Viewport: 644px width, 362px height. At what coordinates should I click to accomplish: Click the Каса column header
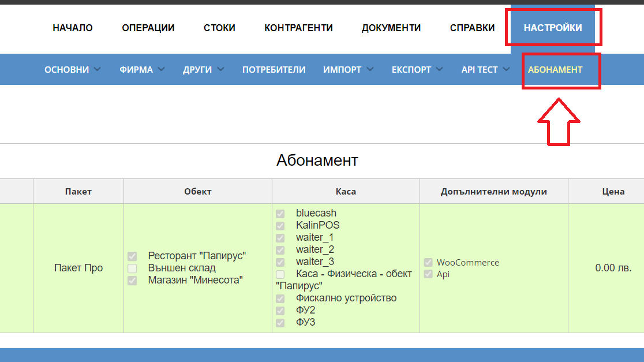(346, 192)
